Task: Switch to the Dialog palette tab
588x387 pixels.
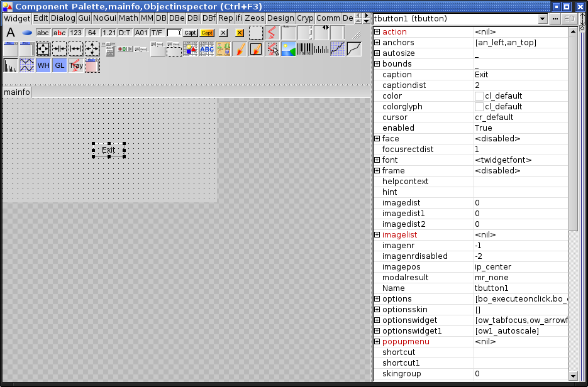Action: tap(63, 18)
